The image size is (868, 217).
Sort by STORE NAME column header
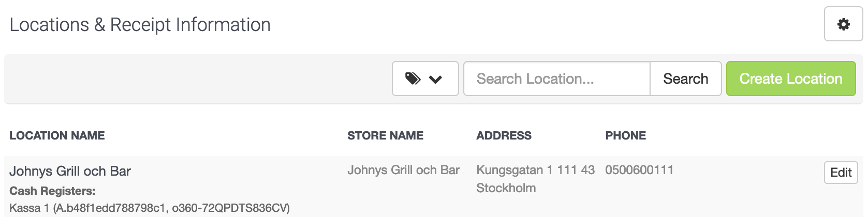tap(385, 135)
